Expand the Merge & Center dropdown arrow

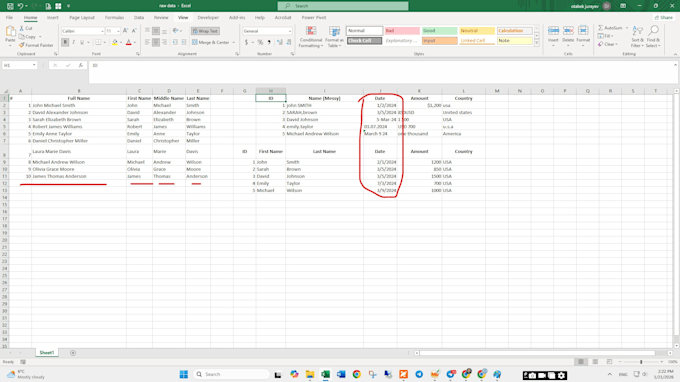[x=233, y=42]
